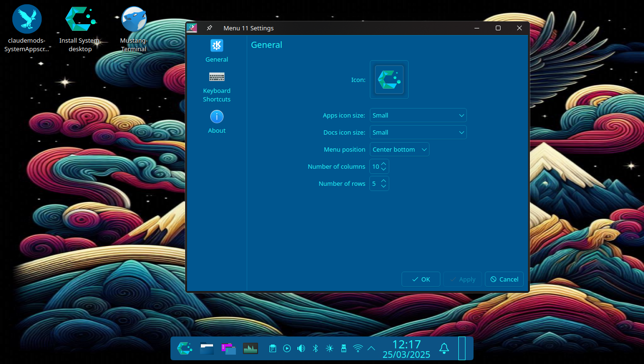This screenshot has height=364, width=644.
Task: Open the Apps icon size dropdown
Action: pyautogui.click(x=418, y=115)
